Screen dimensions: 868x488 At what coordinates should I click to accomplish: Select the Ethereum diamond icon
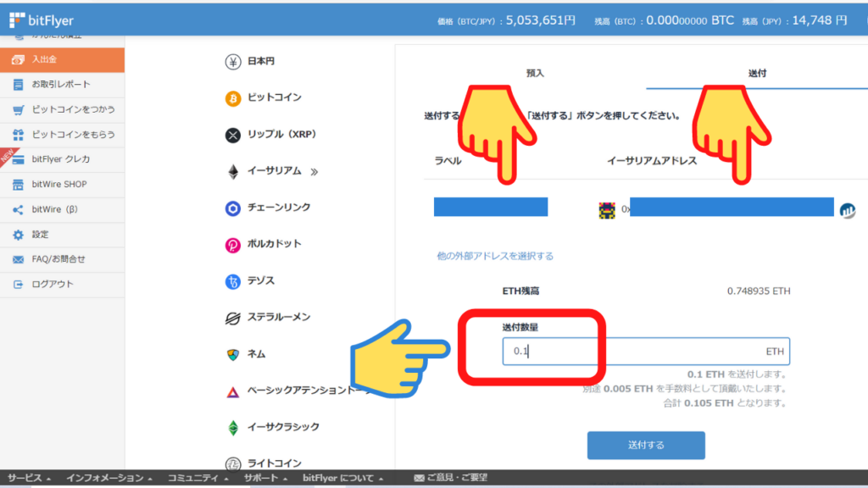coord(233,171)
